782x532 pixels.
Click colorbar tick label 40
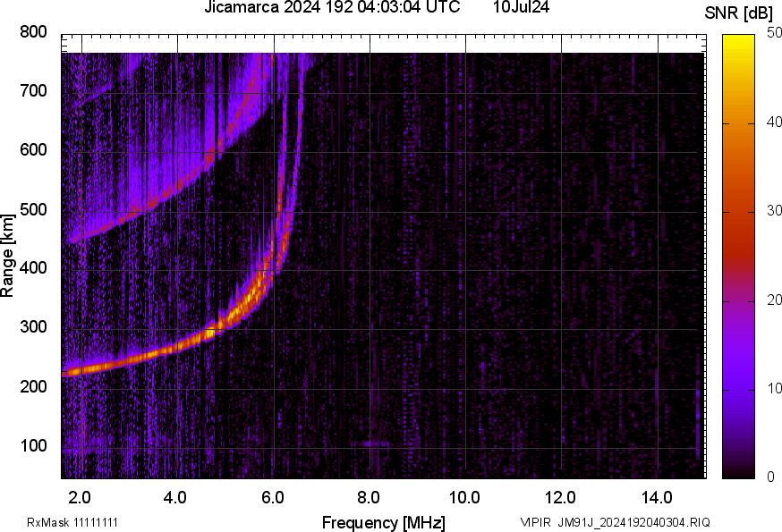coord(774,122)
